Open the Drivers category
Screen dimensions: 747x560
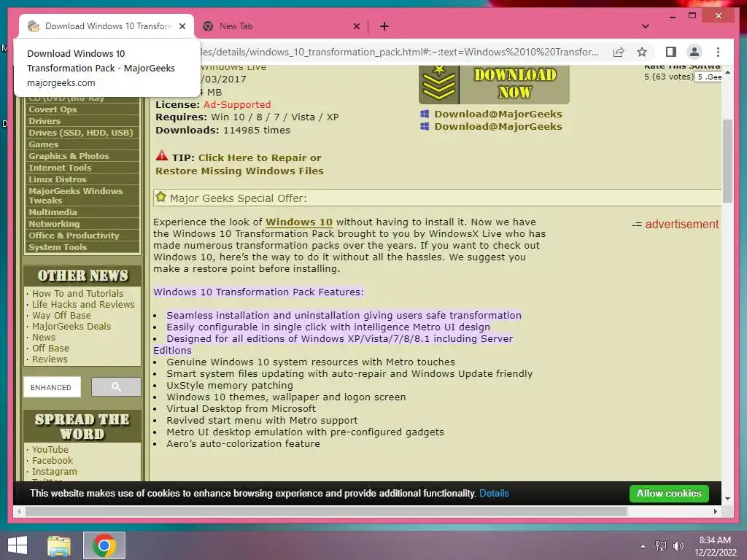coord(44,121)
